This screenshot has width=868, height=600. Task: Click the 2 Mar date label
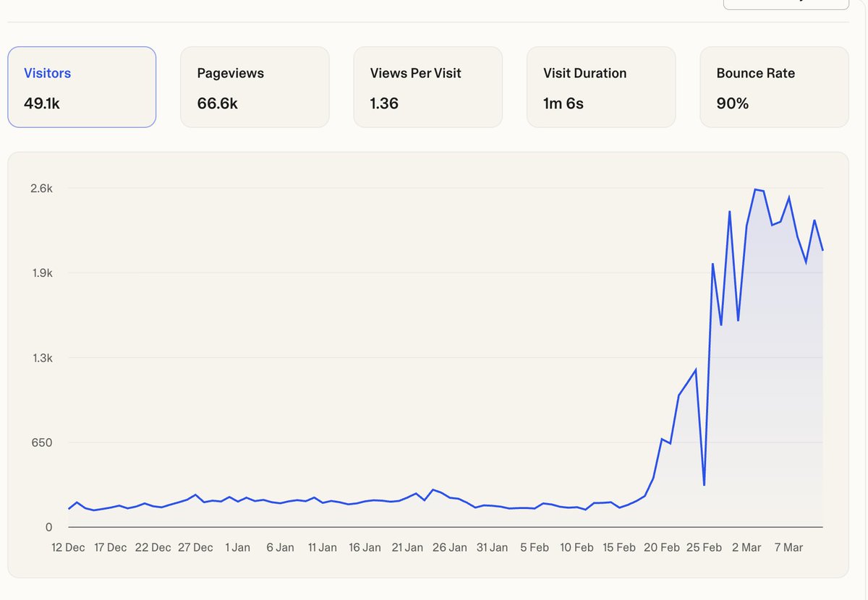pos(746,547)
